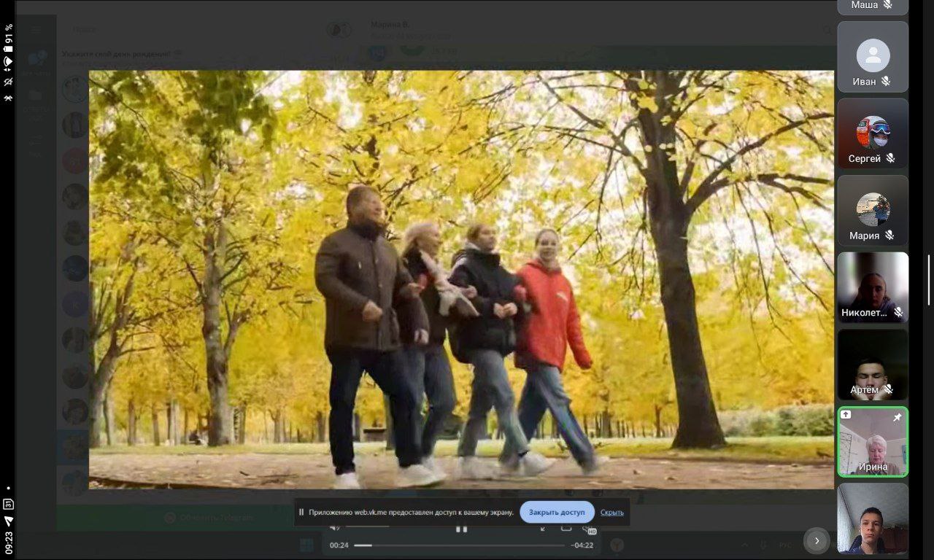
Task: Pause the shared video playback
Action: [461, 529]
